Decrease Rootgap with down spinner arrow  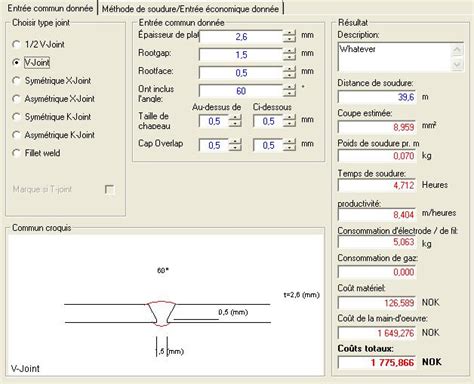[x=289, y=57]
